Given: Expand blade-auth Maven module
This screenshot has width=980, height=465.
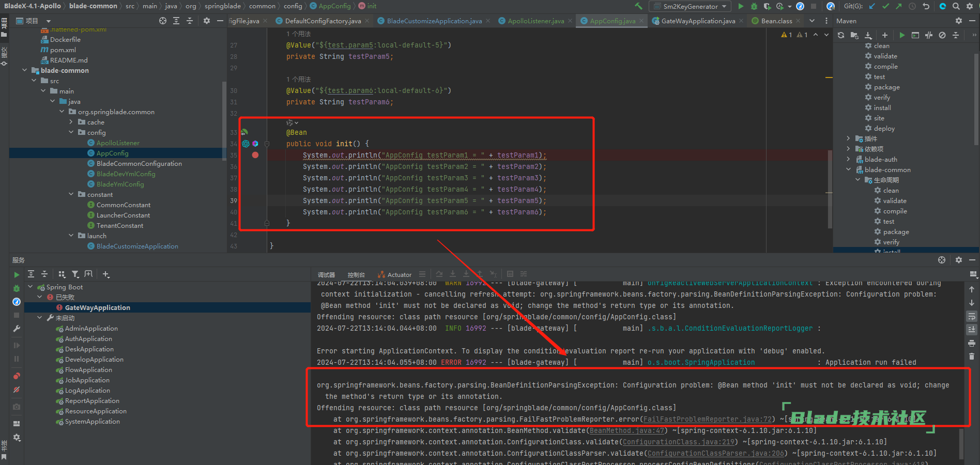Looking at the screenshot, I should tap(848, 159).
